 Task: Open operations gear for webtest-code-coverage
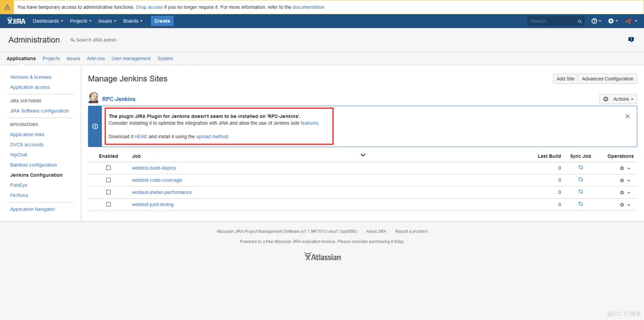624,180
